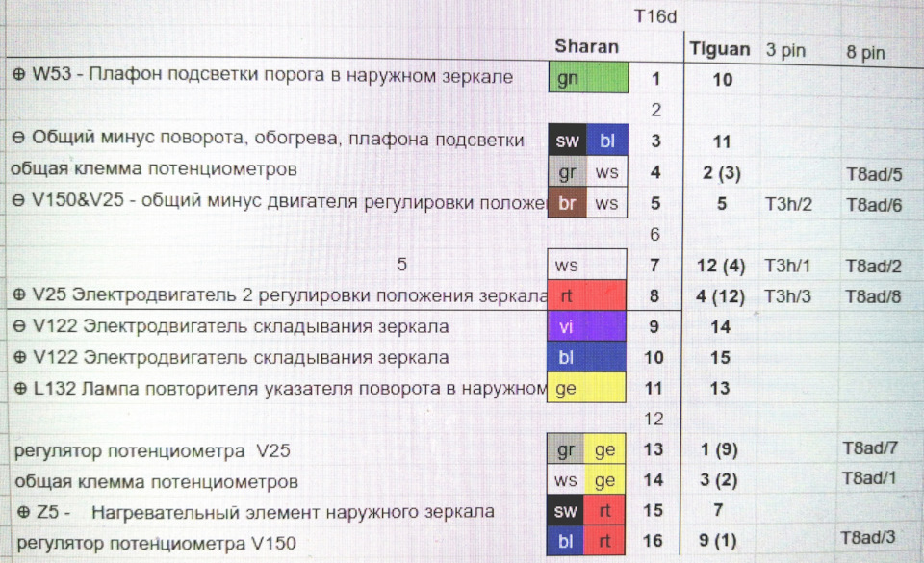Image resolution: width=924 pixels, height=563 pixels.
Task: Click the 'T3h/3' cell
Action: (787, 295)
